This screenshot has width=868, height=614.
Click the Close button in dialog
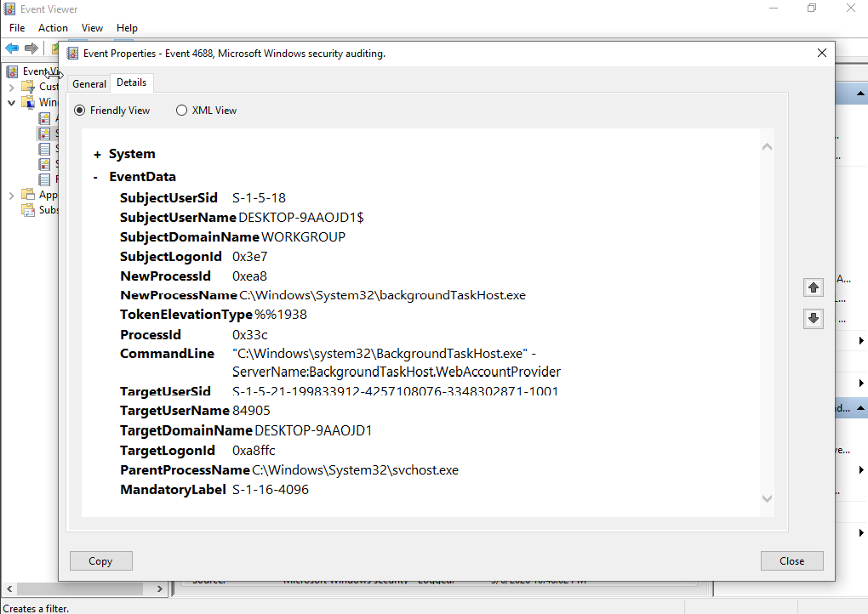tap(791, 561)
